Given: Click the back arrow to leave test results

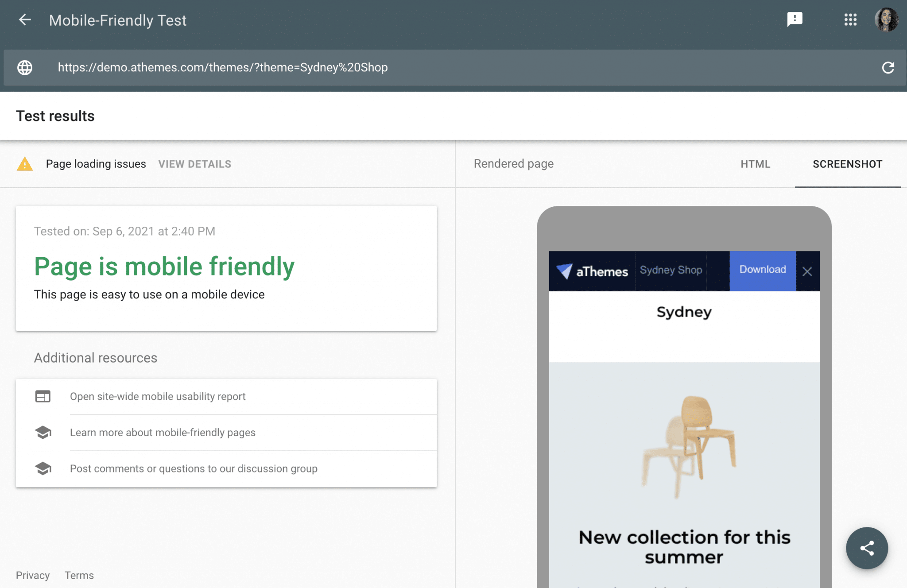Looking at the screenshot, I should (25, 20).
